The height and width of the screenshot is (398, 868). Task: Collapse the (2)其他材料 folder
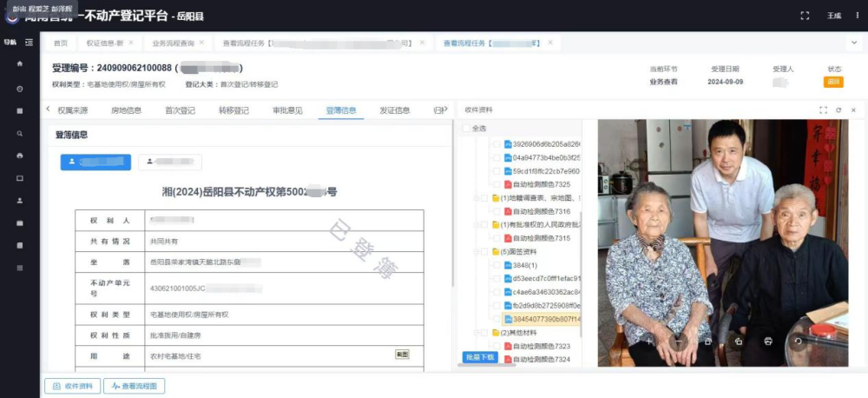(x=475, y=333)
